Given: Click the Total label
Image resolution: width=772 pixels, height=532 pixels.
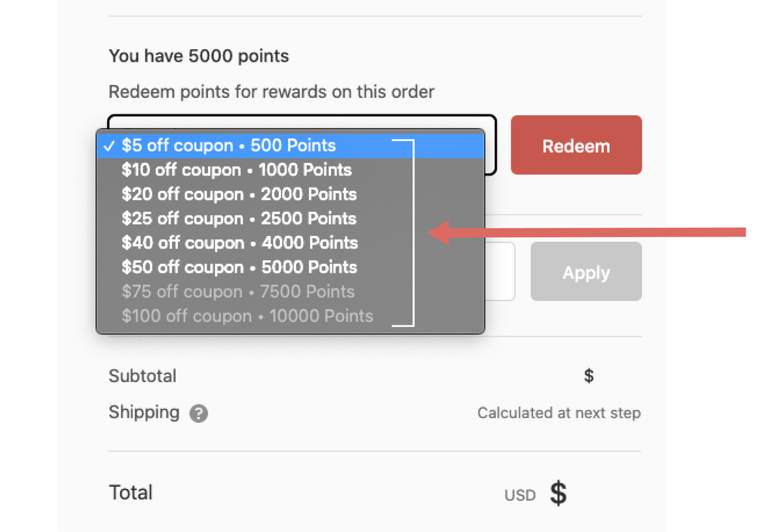Looking at the screenshot, I should point(130,493).
